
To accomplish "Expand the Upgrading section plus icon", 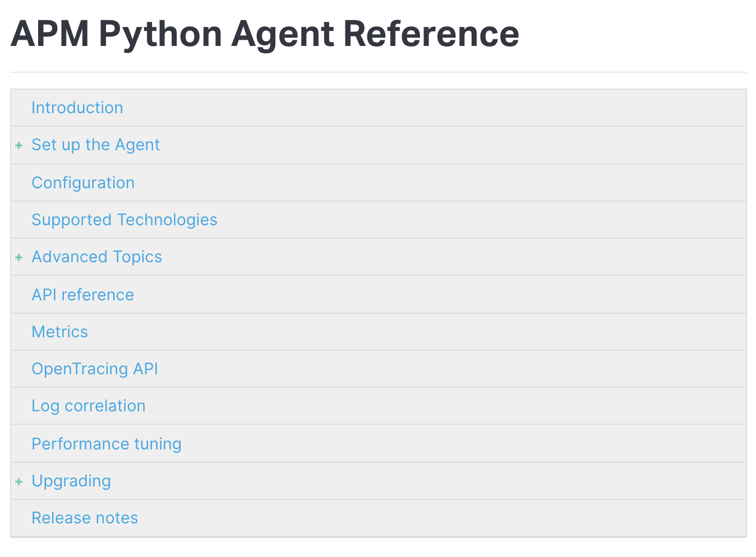I will [19, 482].
